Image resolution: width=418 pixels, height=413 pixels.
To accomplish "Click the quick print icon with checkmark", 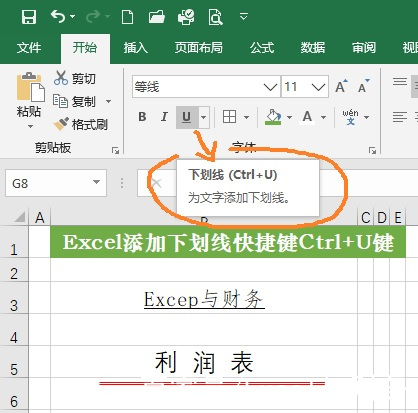I will coord(186,17).
